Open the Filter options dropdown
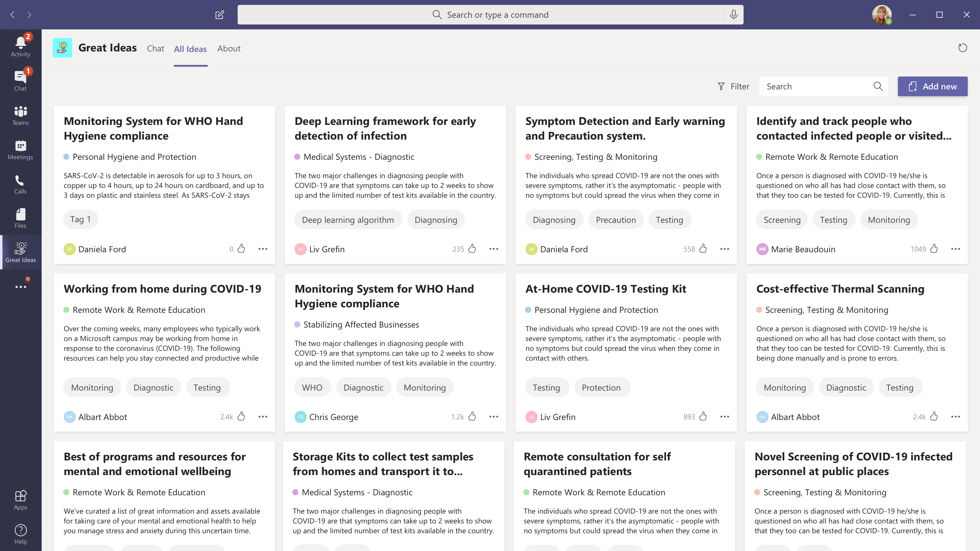 click(x=733, y=86)
